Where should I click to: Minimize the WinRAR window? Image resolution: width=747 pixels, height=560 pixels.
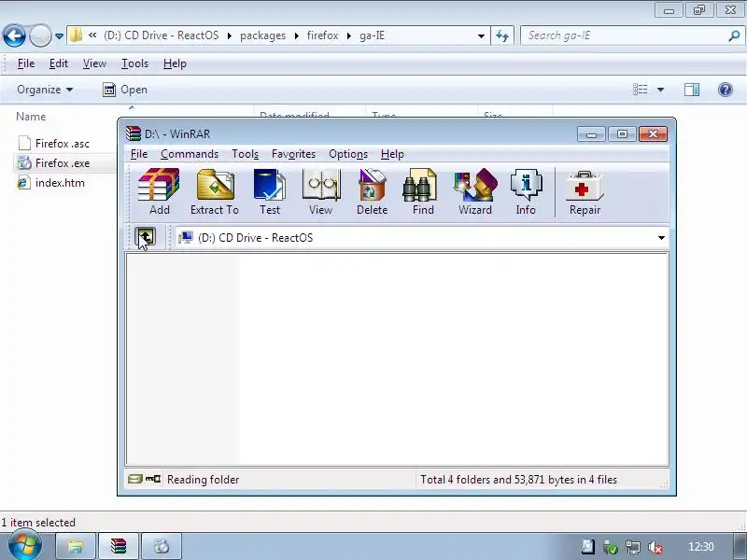(591, 134)
